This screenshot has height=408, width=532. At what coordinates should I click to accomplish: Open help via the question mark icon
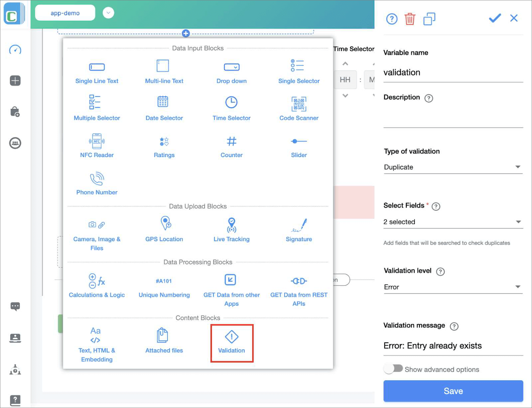tap(392, 19)
